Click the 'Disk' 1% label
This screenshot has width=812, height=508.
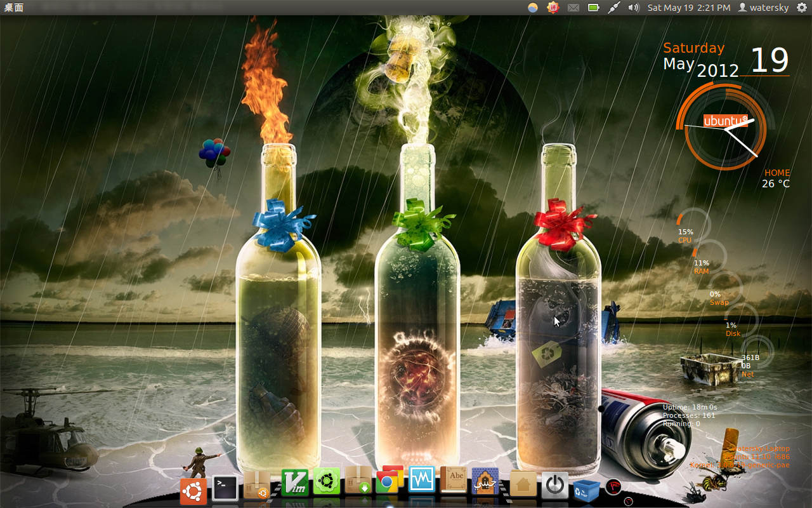point(733,333)
